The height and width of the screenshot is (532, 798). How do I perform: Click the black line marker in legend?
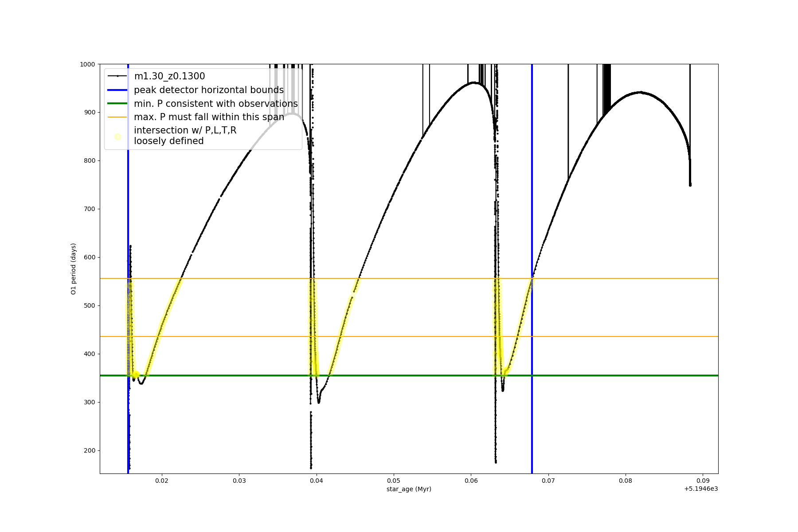pos(117,76)
